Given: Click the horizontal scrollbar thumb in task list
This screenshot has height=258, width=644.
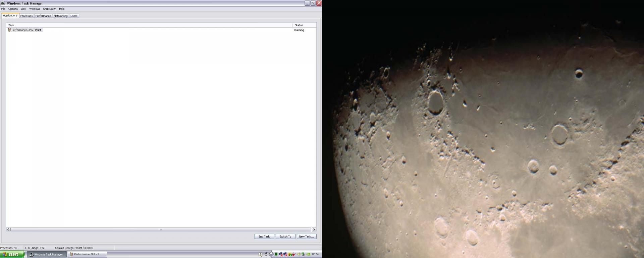Looking at the screenshot, I should click(161, 229).
